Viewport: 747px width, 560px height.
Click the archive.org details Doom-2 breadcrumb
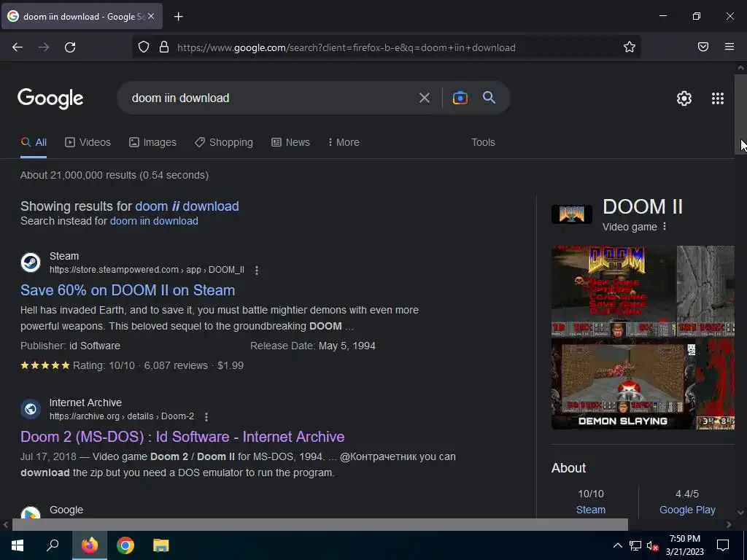122,416
